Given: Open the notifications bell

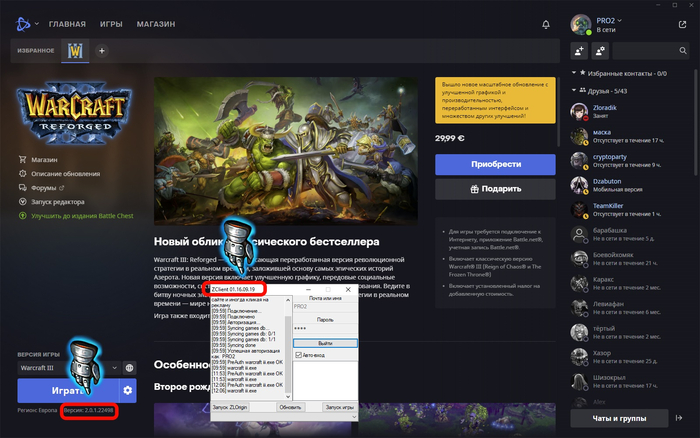Looking at the screenshot, I should [546, 24].
